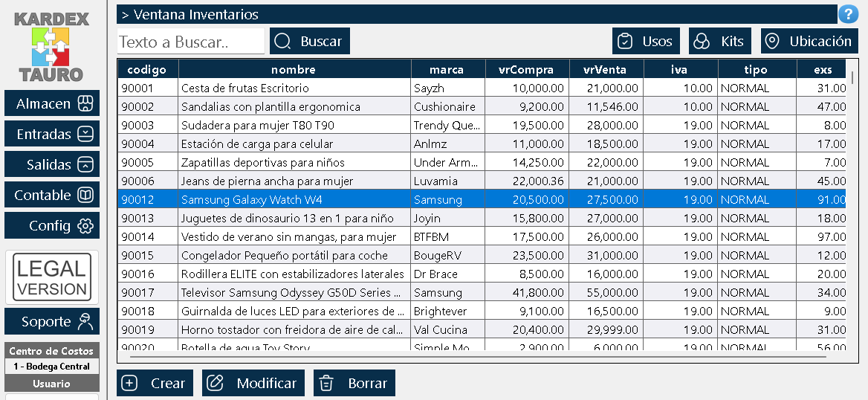Open the help question mark icon

point(848,14)
